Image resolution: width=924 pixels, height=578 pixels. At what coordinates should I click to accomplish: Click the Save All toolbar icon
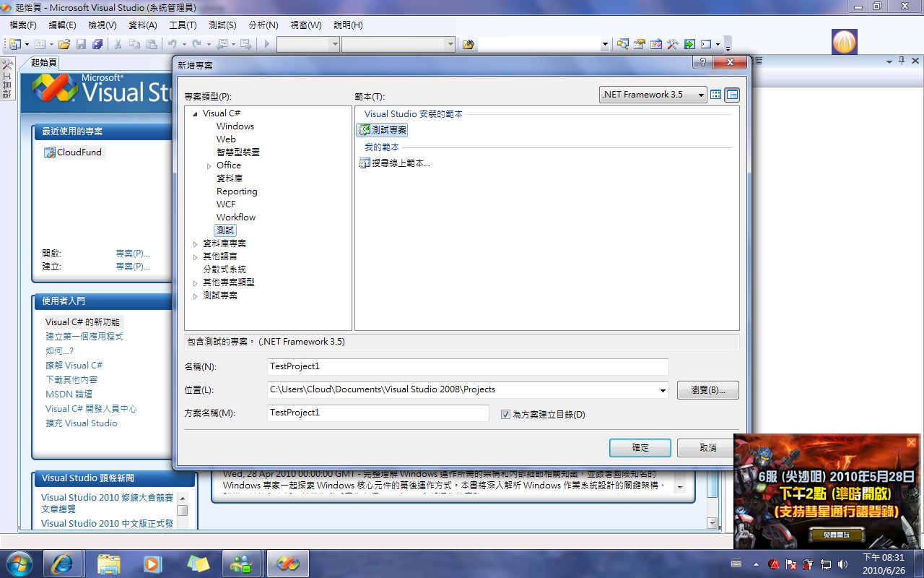(x=97, y=44)
